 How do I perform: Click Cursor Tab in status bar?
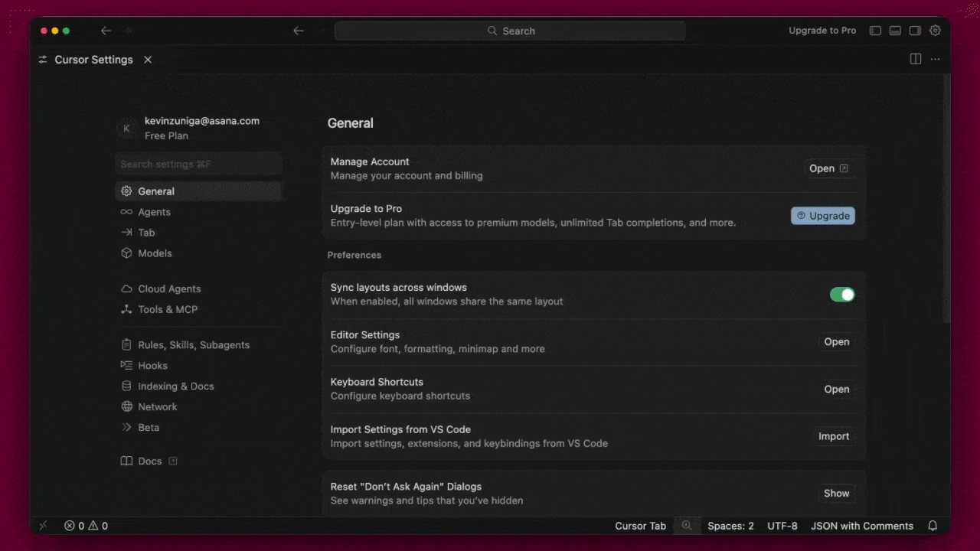(x=640, y=526)
